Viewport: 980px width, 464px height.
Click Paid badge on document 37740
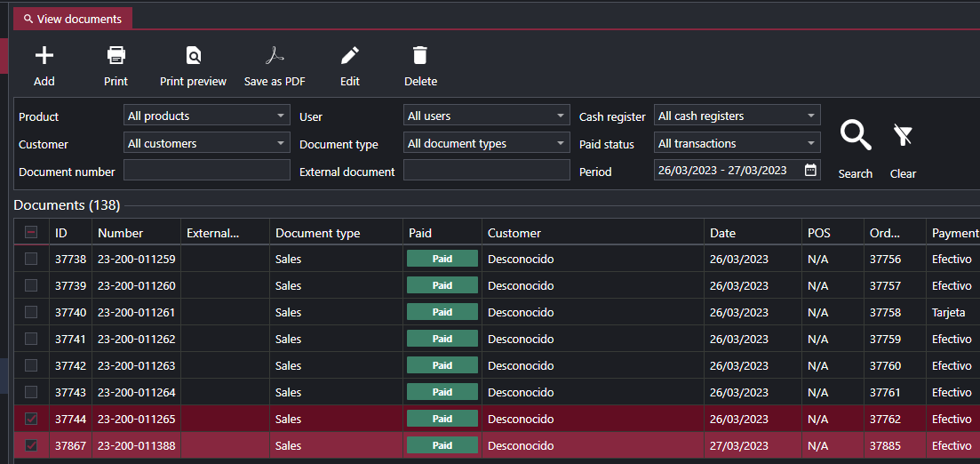point(442,313)
